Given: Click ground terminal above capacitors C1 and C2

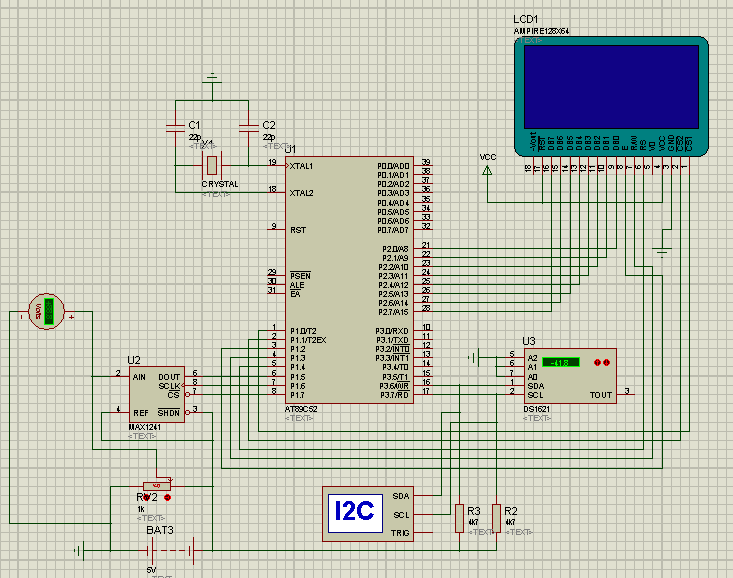Looking at the screenshot, I should tap(212, 79).
